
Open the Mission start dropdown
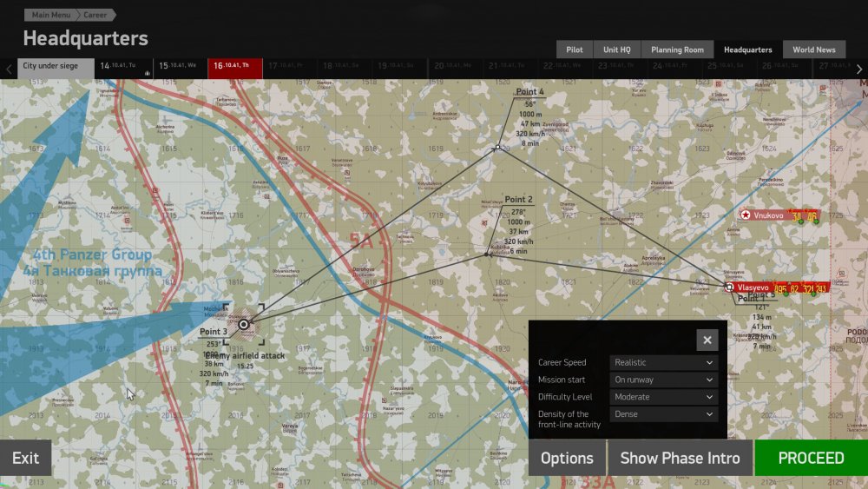click(x=664, y=380)
